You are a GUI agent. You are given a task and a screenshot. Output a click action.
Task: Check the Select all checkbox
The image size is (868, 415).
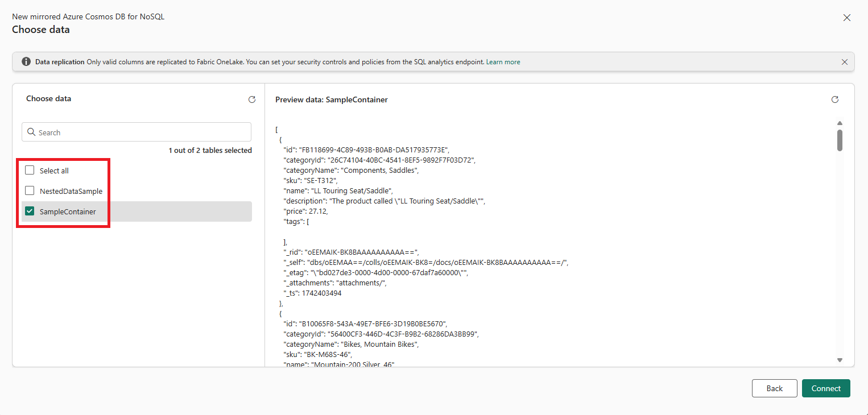coord(30,171)
